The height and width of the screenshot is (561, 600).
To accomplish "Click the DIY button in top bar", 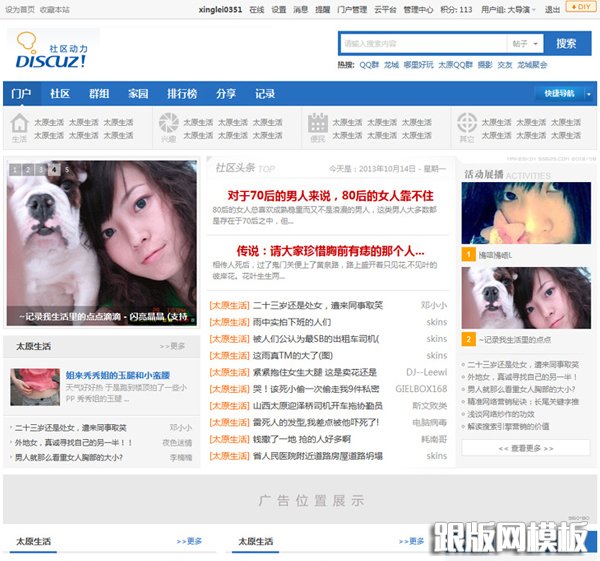I will [x=581, y=7].
